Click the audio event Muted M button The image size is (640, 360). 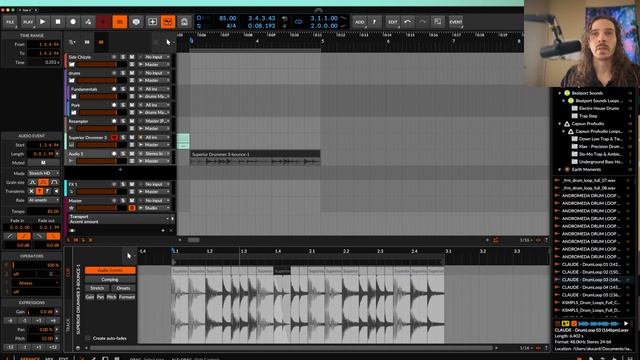tap(43, 162)
